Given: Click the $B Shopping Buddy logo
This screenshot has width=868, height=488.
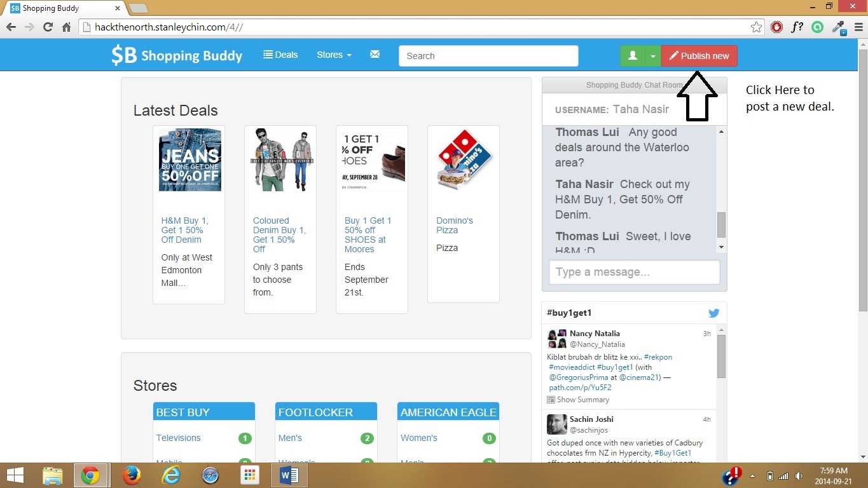Looking at the screenshot, I should pos(177,55).
